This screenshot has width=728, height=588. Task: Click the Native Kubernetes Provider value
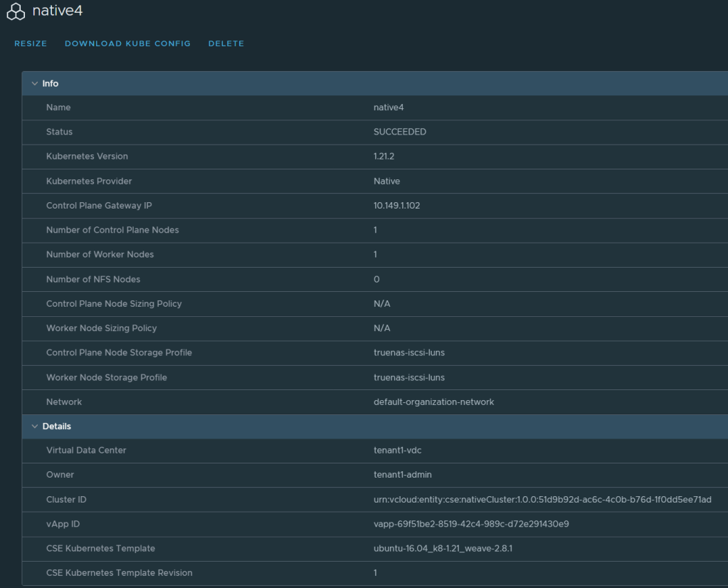(x=386, y=181)
